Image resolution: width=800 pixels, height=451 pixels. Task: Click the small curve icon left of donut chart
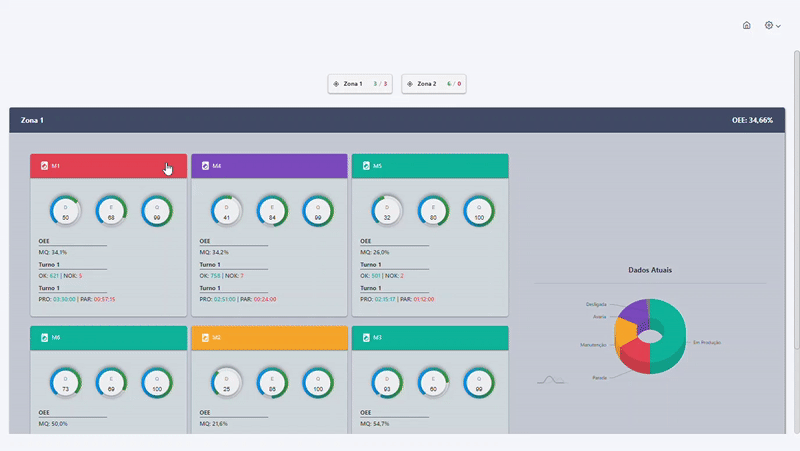pos(551,380)
